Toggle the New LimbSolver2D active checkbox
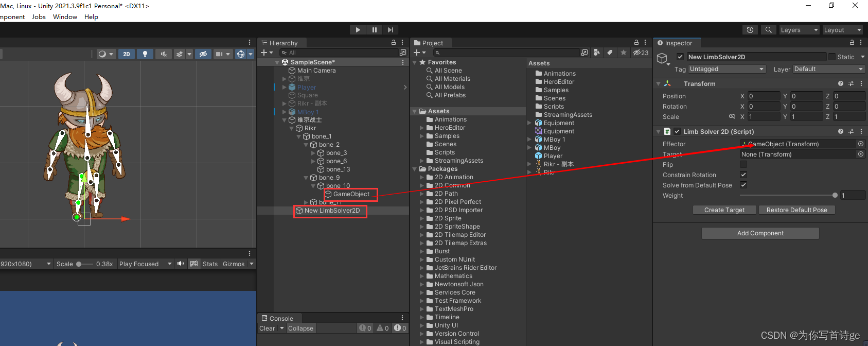The image size is (868, 346). pos(680,57)
